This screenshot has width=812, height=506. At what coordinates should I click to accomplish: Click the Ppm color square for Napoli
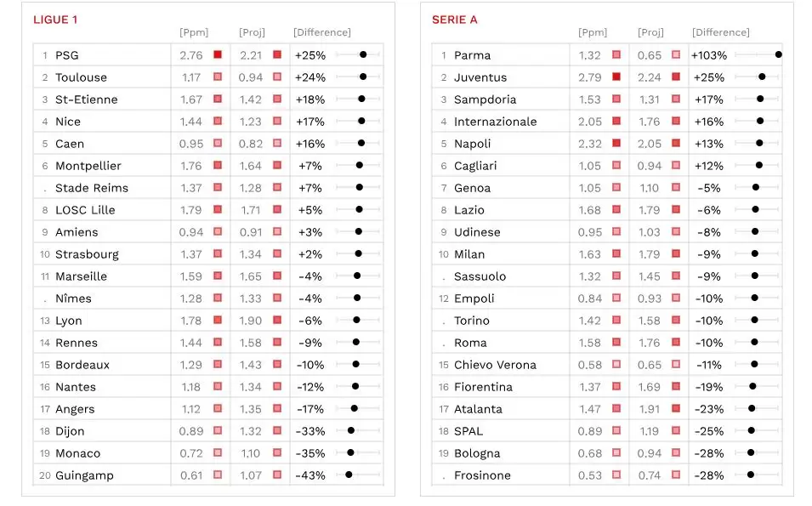point(616,144)
